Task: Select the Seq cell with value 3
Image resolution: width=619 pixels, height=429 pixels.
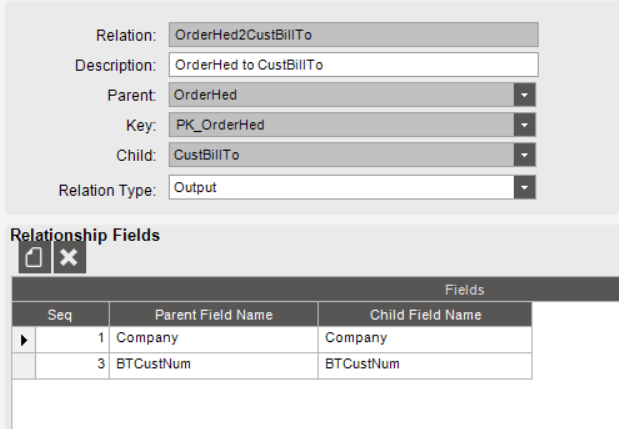Action: point(72,366)
